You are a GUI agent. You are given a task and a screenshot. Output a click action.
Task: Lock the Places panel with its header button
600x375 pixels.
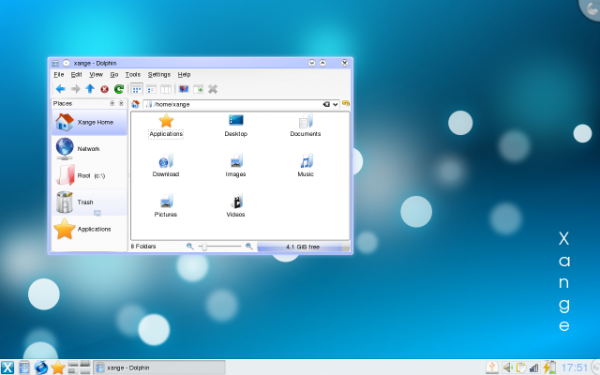112,103
